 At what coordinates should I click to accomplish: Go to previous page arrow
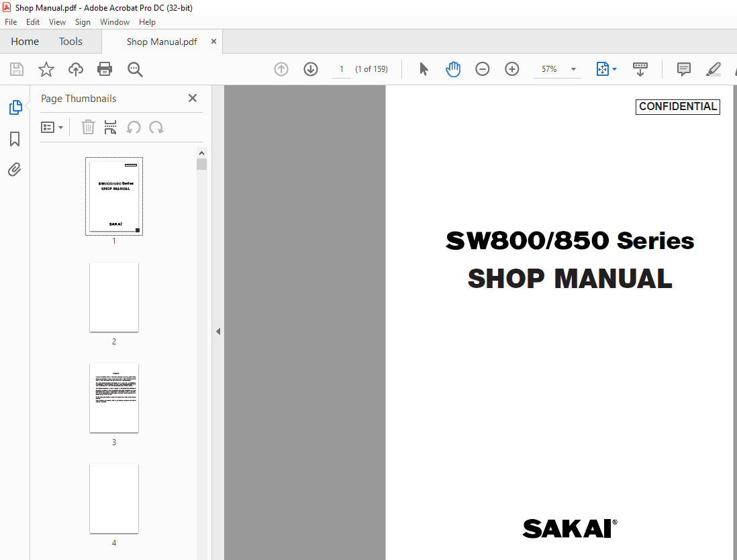tap(281, 69)
